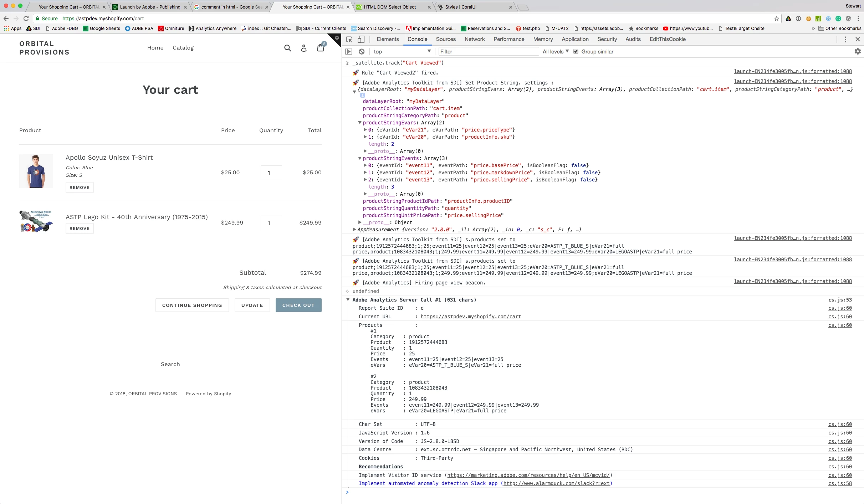Switch to the Network tab
Image resolution: width=864 pixels, height=504 pixels.
coord(474,39)
